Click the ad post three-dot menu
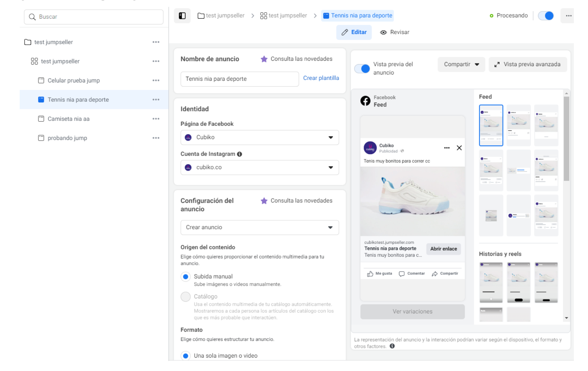The width and height of the screenshot is (588, 371). pos(447,148)
